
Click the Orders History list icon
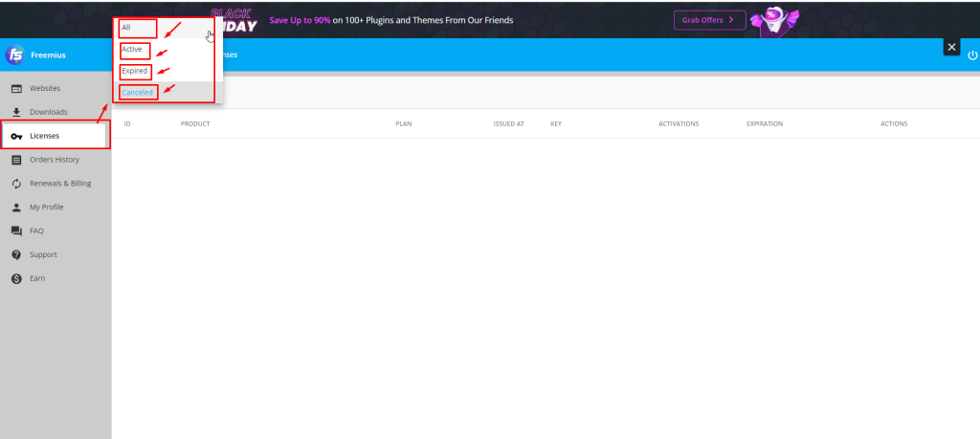(17, 160)
